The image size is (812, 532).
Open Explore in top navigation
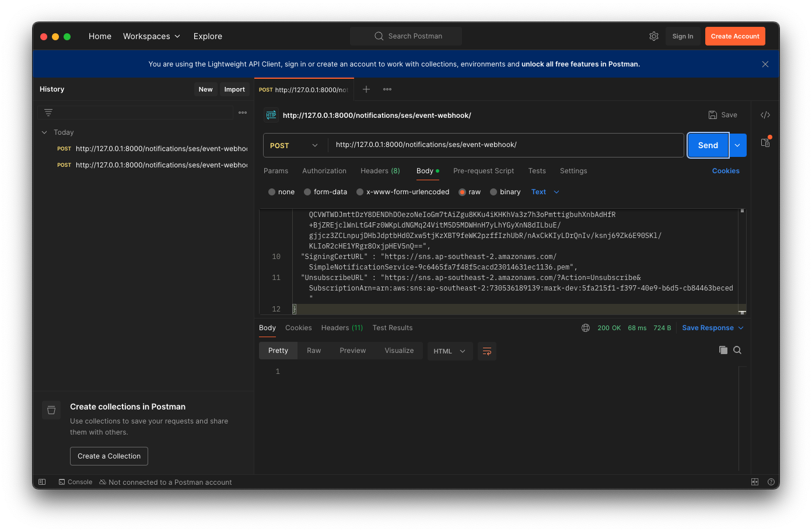click(x=208, y=36)
